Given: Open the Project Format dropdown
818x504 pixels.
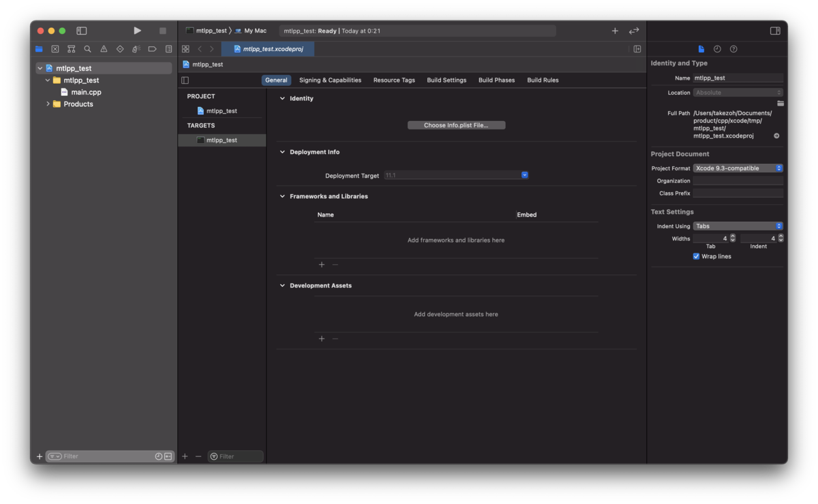Looking at the screenshot, I should 738,168.
